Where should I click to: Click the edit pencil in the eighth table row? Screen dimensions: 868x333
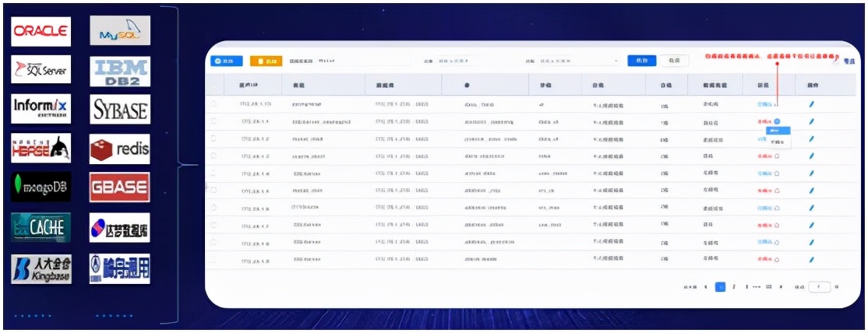(812, 225)
